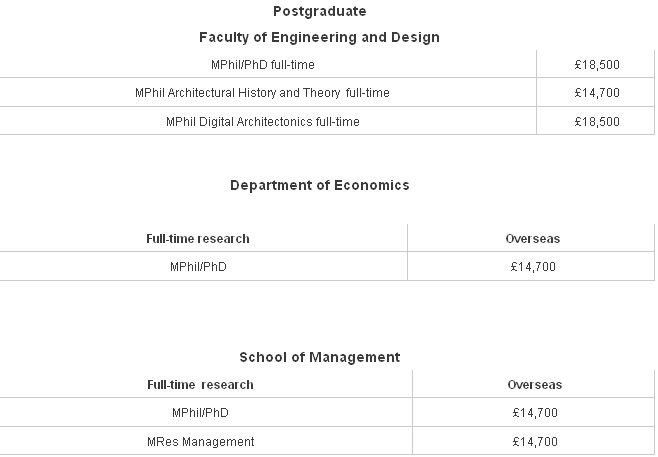Click £14,700 fee for Management MPhil/PhD

pos(535,413)
